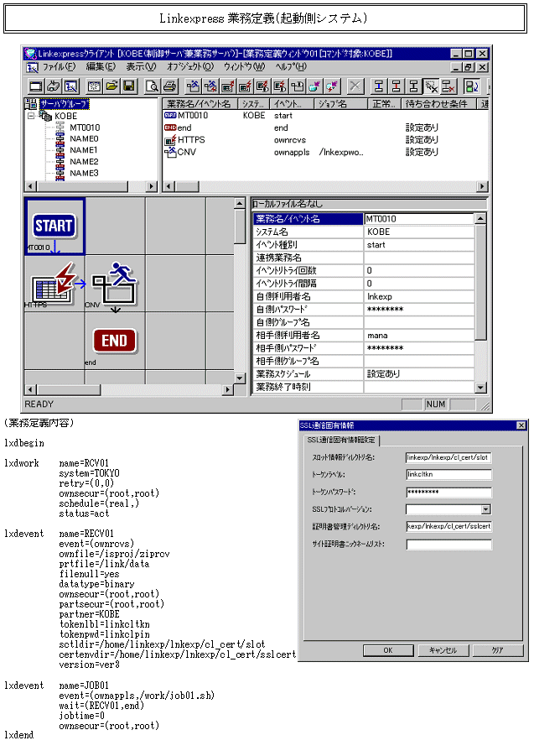Click the open-folder icon in toolbar

[x=111, y=86]
